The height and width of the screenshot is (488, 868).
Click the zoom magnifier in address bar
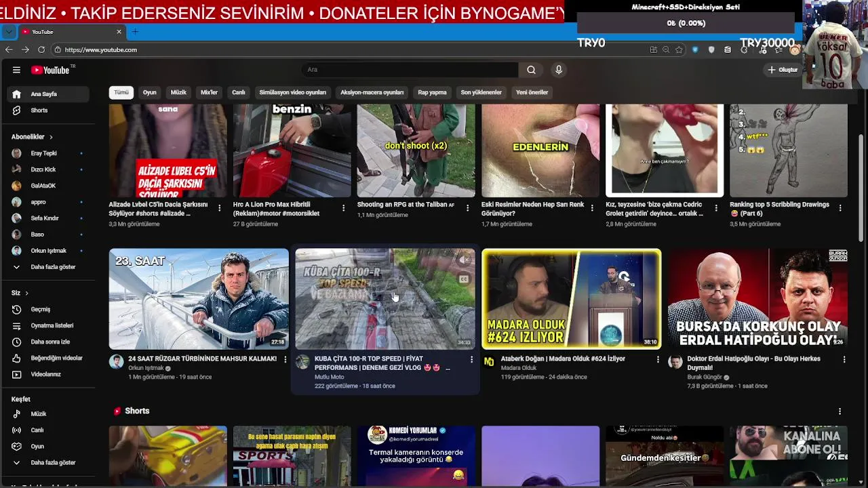click(x=666, y=49)
